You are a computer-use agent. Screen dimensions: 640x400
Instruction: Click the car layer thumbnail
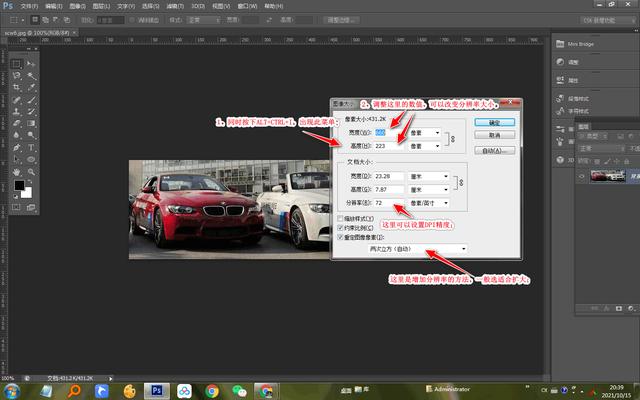(608, 176)
